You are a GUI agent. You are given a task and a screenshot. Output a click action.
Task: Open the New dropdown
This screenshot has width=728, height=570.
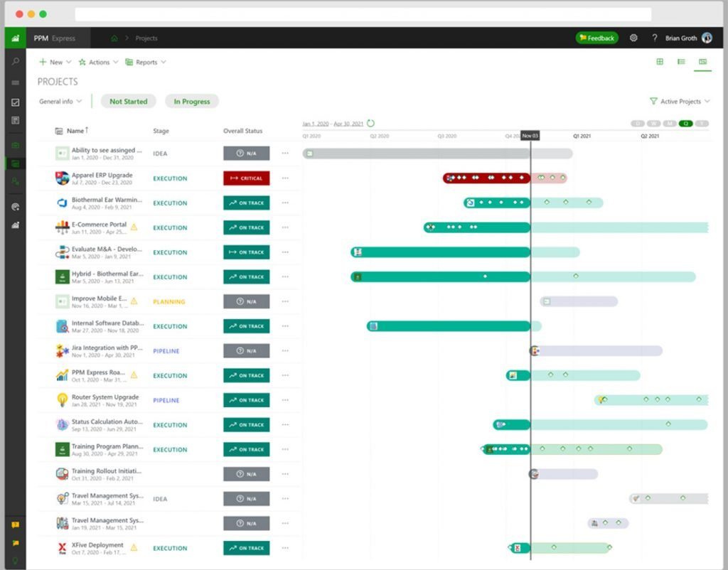[55, 63]
